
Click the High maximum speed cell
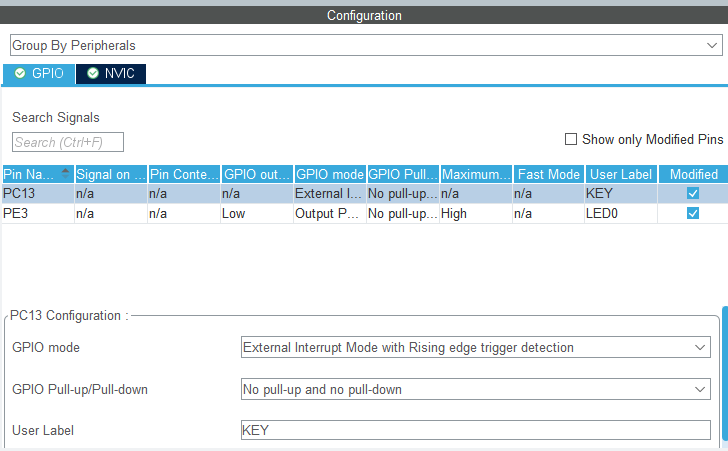[x=476, y=214]
